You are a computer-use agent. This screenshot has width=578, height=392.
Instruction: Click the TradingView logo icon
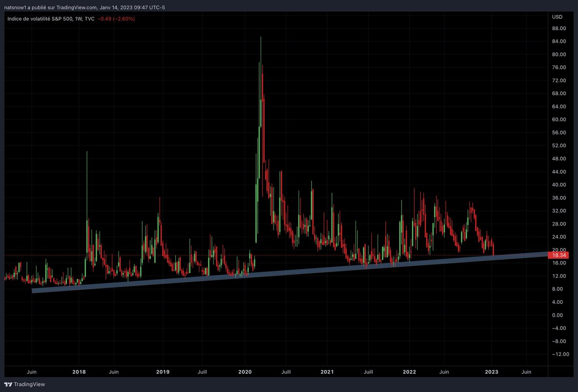(x=8, y=384)
